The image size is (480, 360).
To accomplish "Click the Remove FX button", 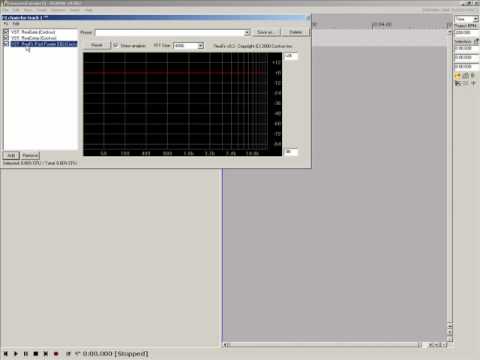I will coord(30,156).
